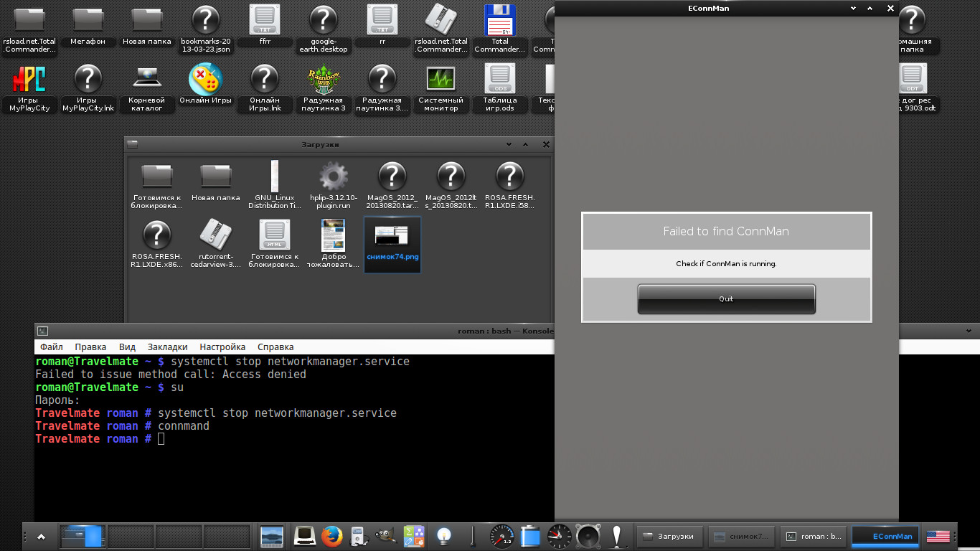Select the Мегафон folder on the desktop
This screenshot has width=980, height=551.
tap(88, 27)
